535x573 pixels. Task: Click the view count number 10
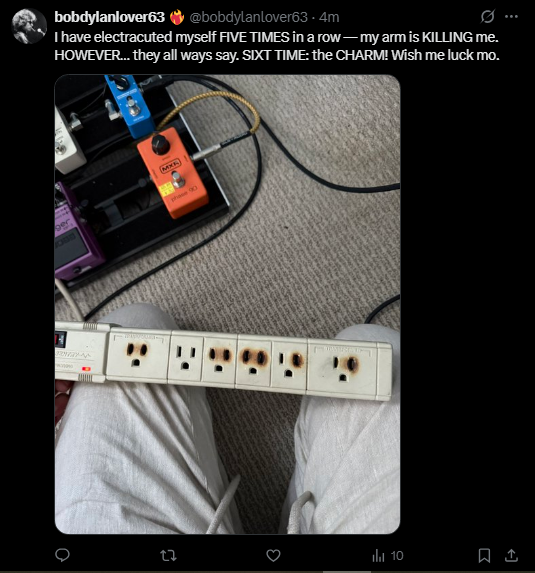click(x=397, y=556)
